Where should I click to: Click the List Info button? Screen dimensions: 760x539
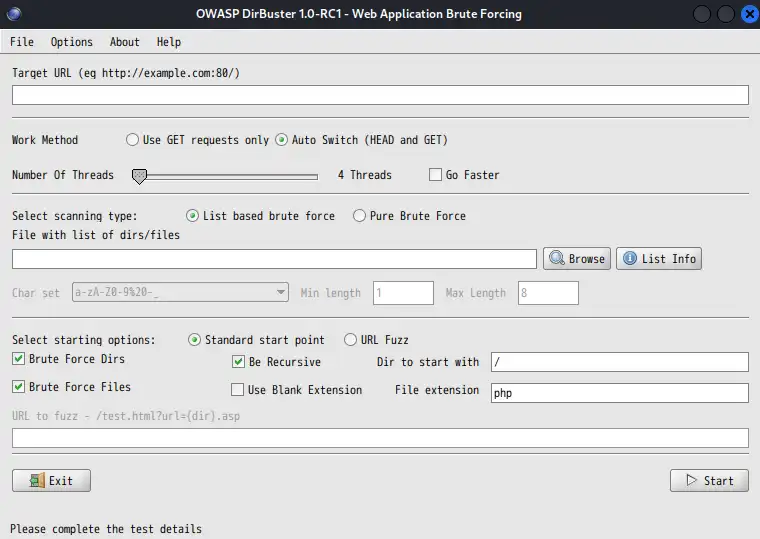click(659, 258)
